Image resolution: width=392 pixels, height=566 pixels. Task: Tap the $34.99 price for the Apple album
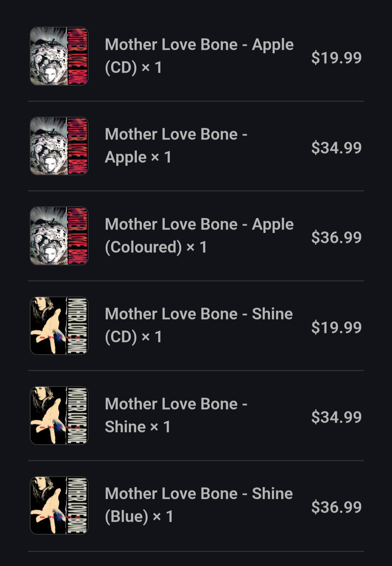[x=336, y=148]
